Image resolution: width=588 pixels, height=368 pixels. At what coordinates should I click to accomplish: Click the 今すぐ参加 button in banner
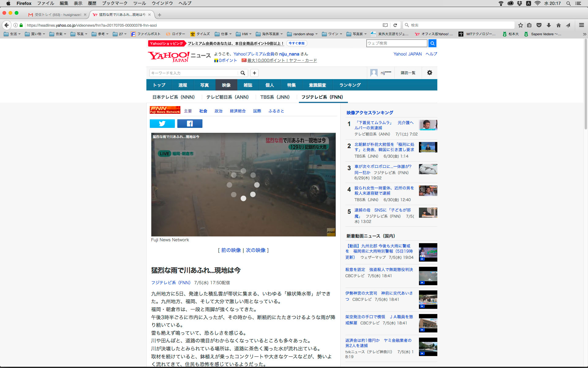(x=296, y=44)
